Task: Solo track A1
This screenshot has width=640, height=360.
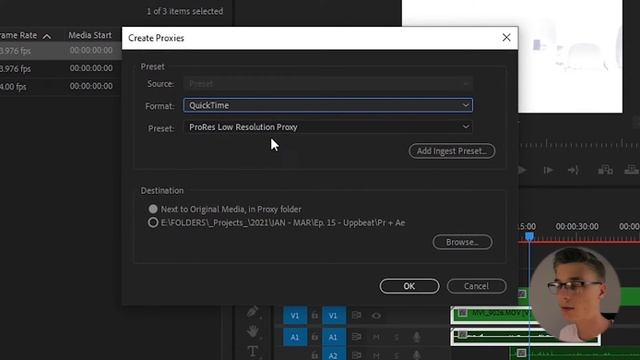Action: pyautogui.click(x=396, y=337)
